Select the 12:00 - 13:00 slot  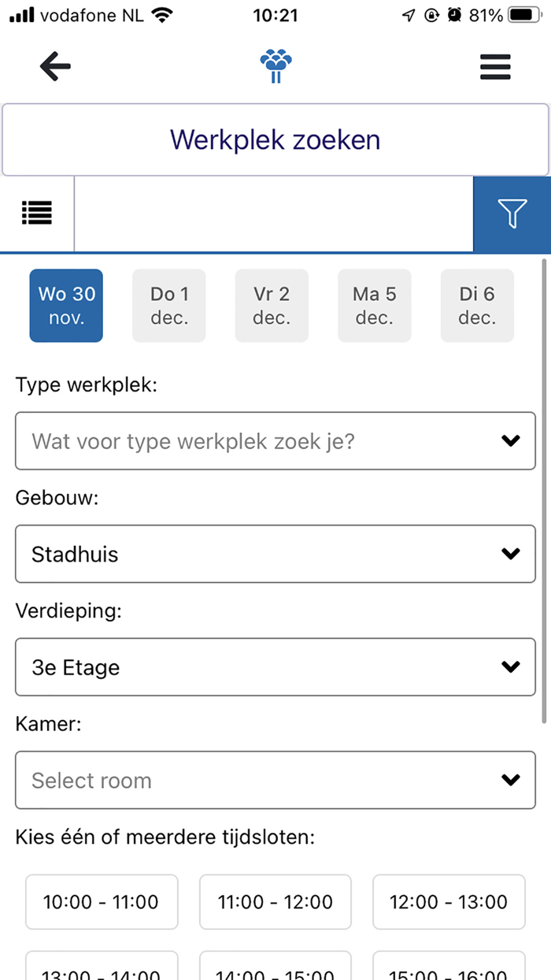[449, 901]
